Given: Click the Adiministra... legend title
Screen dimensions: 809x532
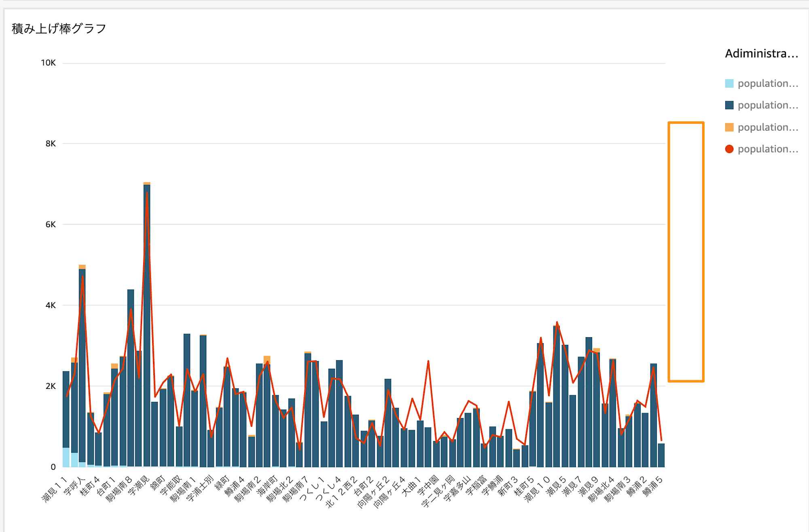Looking at the screenshot, I should pyautogui.click(x=762, y=53).
